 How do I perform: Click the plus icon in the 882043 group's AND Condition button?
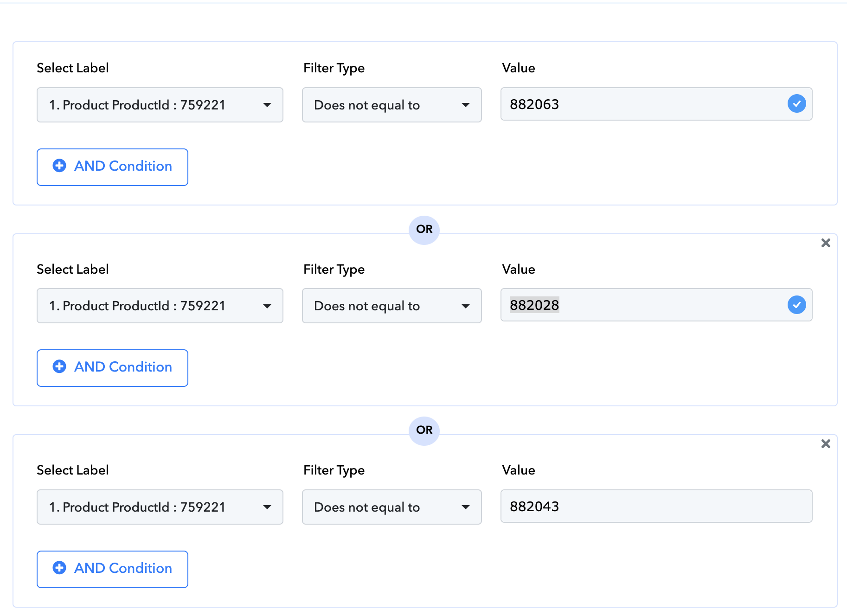click(59, 568)
